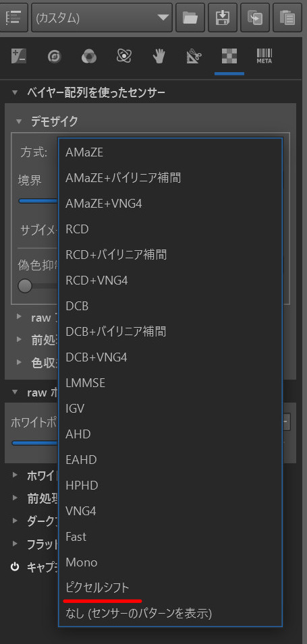Open the Color tab with overlapping circles
The width and height of the screenshot is (307, 644).
(x=89, y=56)
